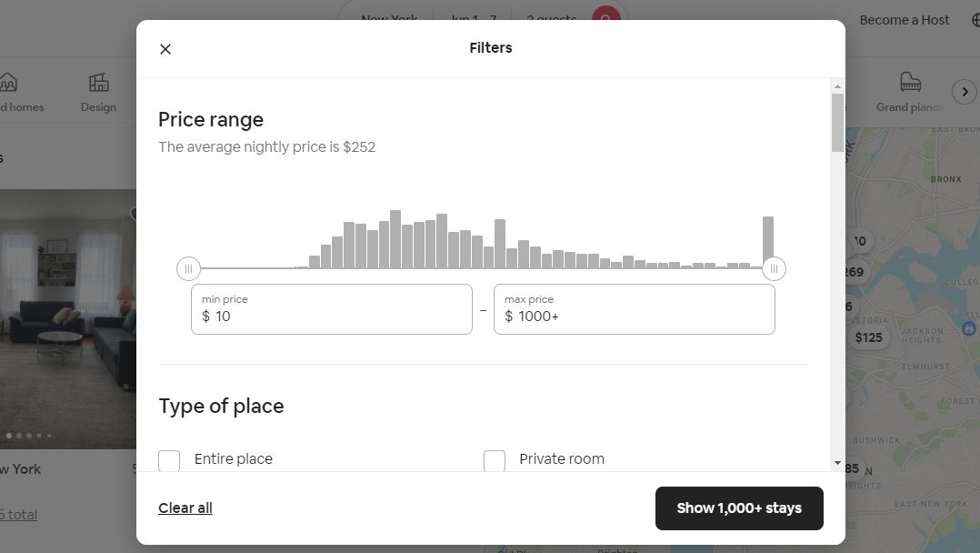Click the red search magnifier button
This screenshot has height=553, width=980.
[605, 16]
